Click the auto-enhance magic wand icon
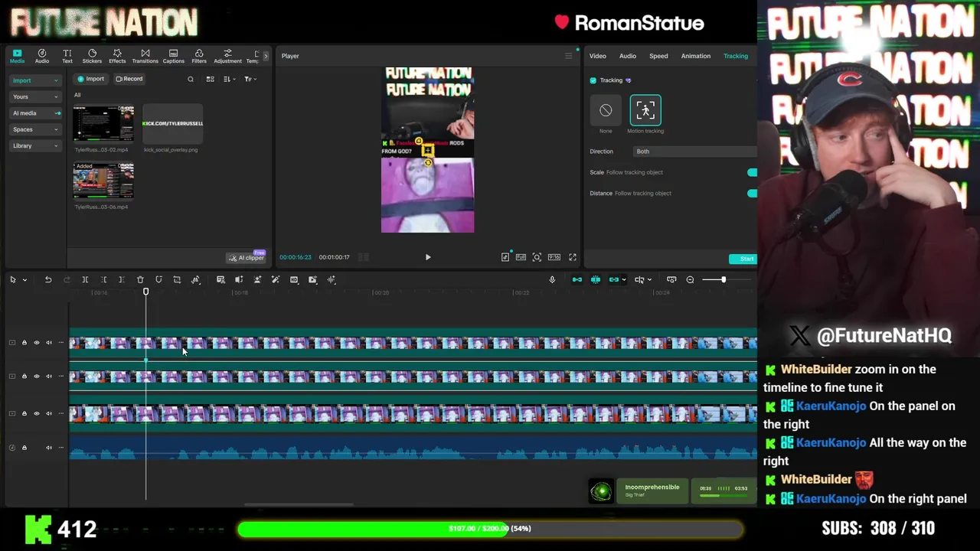The width and height of the screenshot is (980, 551). point(276,280)
